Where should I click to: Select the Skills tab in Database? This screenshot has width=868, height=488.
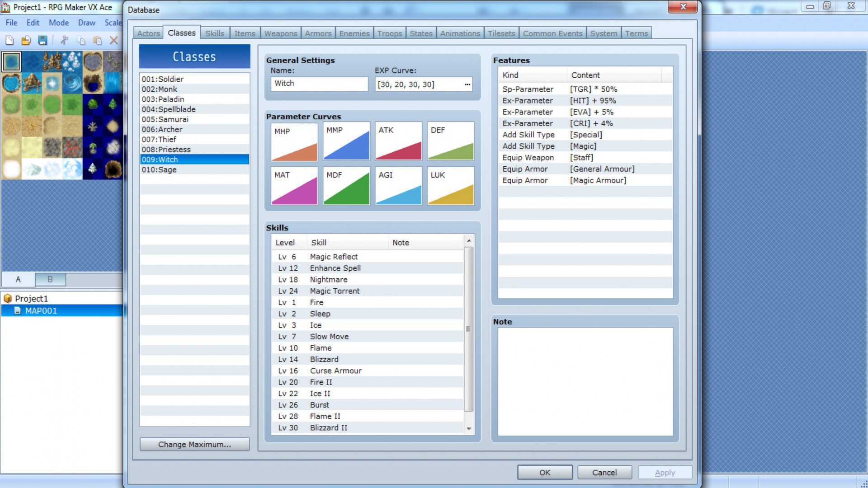pos(215,33)
